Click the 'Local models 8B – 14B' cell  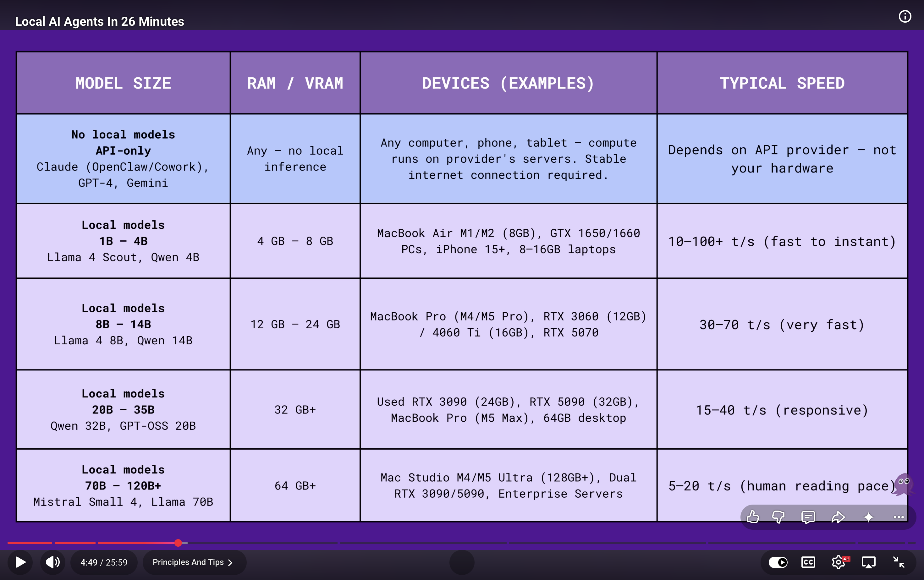click(x=123, y=324)
